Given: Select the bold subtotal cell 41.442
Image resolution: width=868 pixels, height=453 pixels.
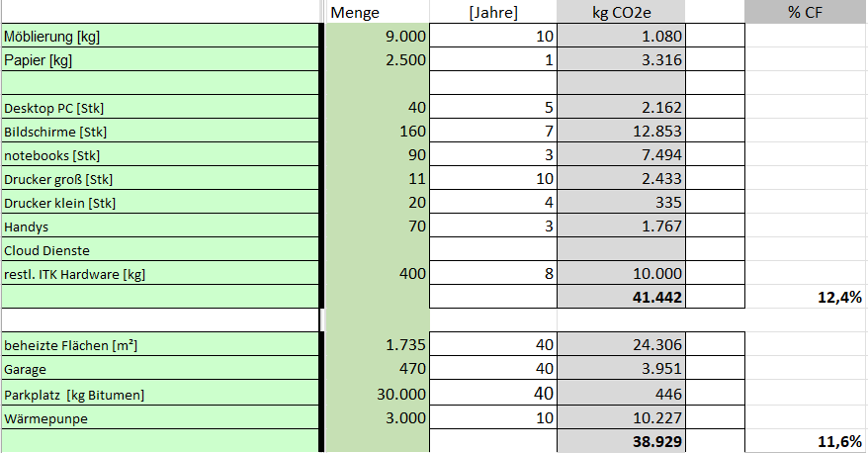Looking at the screenshot, I should pyautogui.click(x=621, y=298).
